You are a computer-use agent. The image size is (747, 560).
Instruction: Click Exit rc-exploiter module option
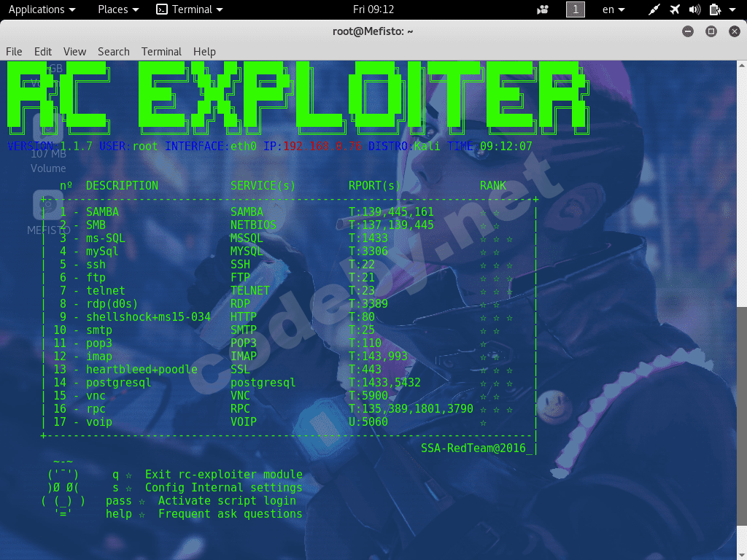click(224, 474)
